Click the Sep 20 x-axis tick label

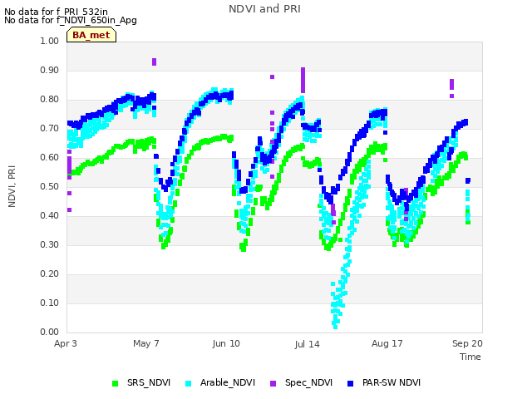point(467,343)
